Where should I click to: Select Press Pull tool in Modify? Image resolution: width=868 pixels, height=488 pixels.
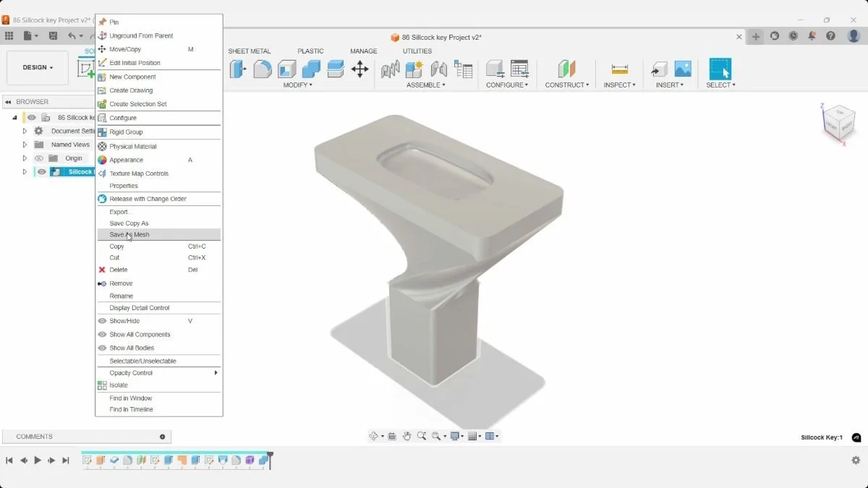pyautogui.click(x=238, y=69)
